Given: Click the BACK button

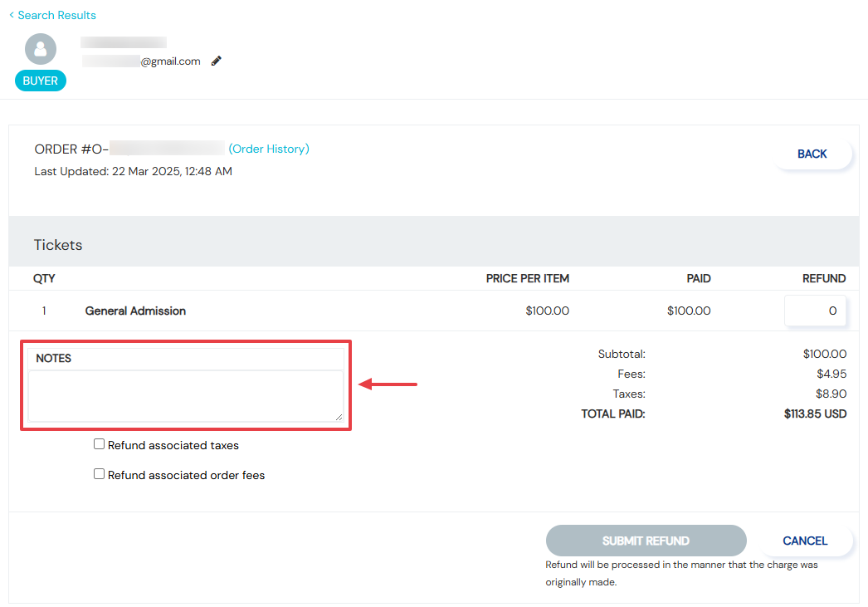Looking at the screenshot, I should [812, 154].
